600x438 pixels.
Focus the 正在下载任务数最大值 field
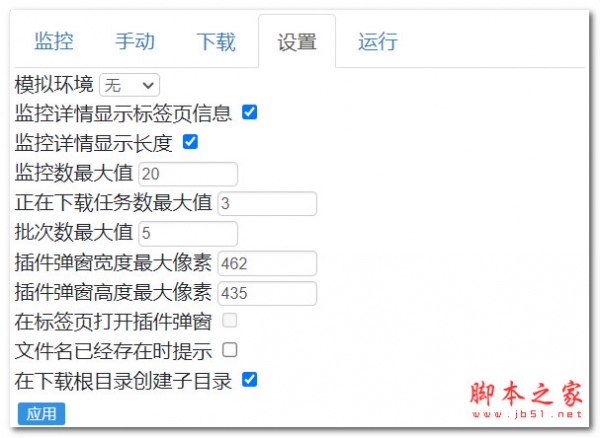267,204
